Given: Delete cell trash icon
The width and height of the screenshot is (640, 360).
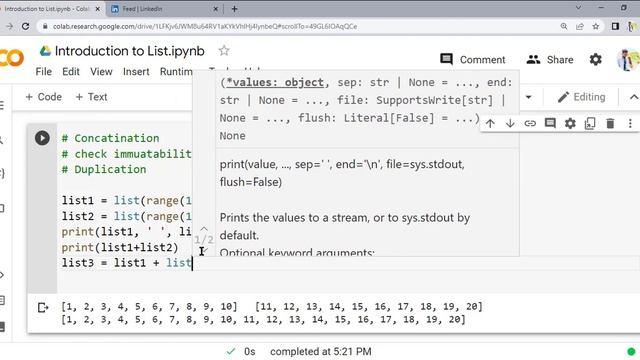Looking at the screenshot, I should [x=610, y=123].
